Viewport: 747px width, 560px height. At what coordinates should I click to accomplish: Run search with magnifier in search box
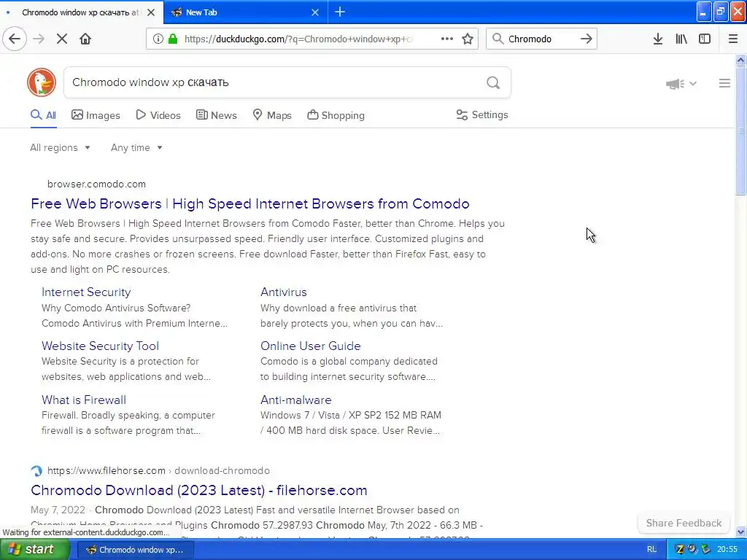coord(493,83)
